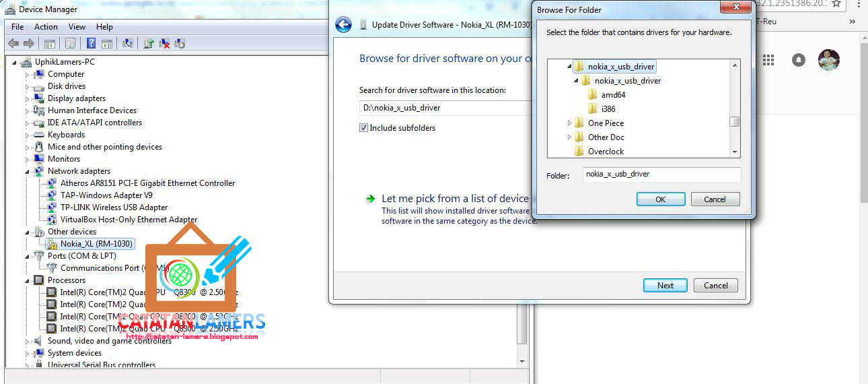The width and height of the screenshot is (868, 384).
Task: Click the Computer category icon
Action: point(40,74)
